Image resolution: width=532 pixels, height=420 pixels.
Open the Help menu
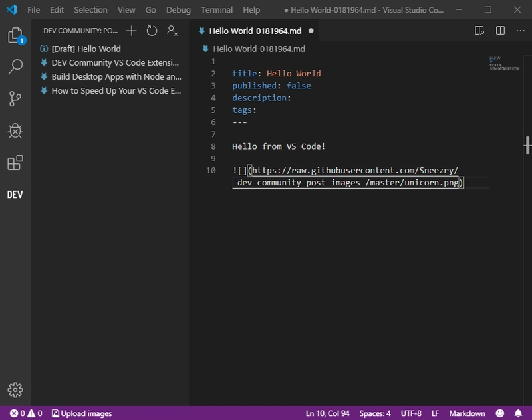[x=251, y=10]
